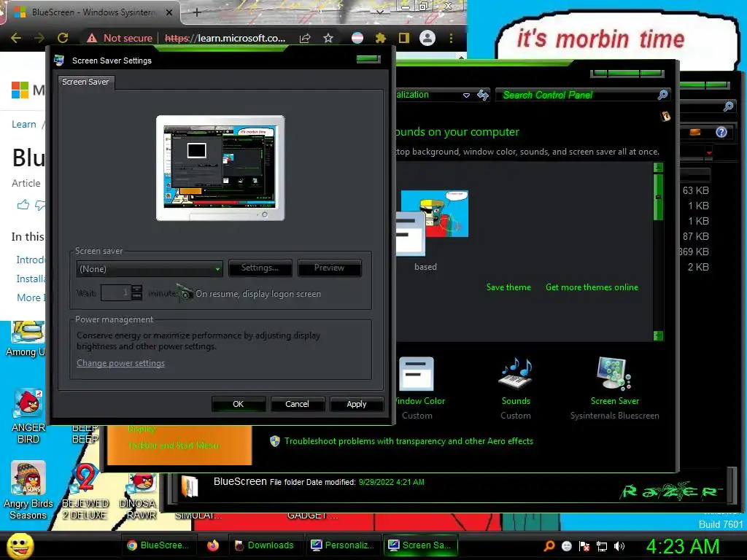Click the BlueScreen folder details icon
Viewport: 747px width, 560px height.
[x=190, y=488]
